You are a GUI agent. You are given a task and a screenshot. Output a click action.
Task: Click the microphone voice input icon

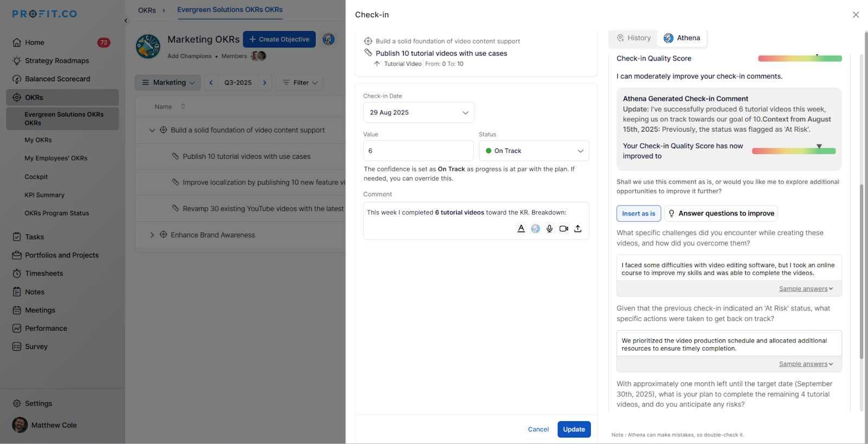550,229
